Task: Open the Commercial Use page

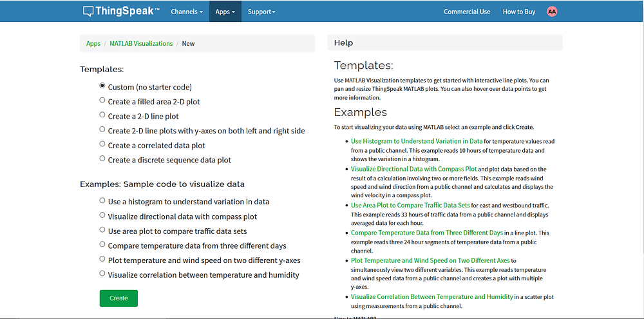Action: pyautogui.click(x=467, y=12)
